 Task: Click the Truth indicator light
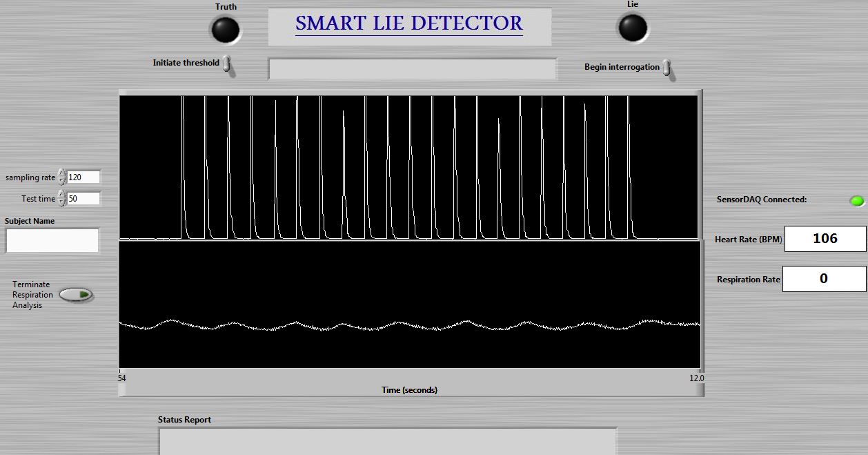[225, 29]
